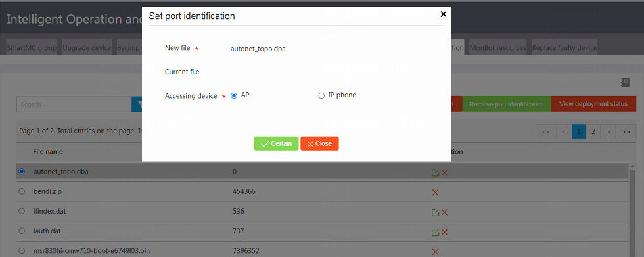
Task: Delete the ifindex.dat file
Action: point(444,212)
